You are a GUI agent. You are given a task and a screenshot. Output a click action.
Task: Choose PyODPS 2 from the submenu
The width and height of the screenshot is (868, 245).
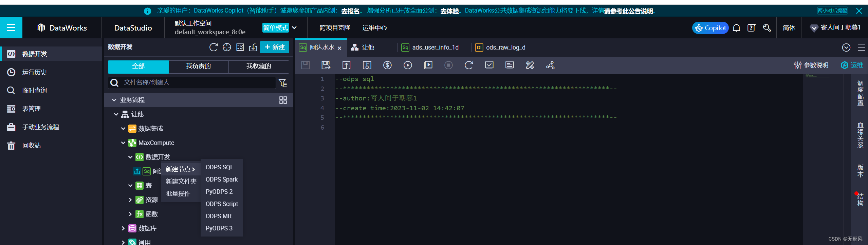219,192
